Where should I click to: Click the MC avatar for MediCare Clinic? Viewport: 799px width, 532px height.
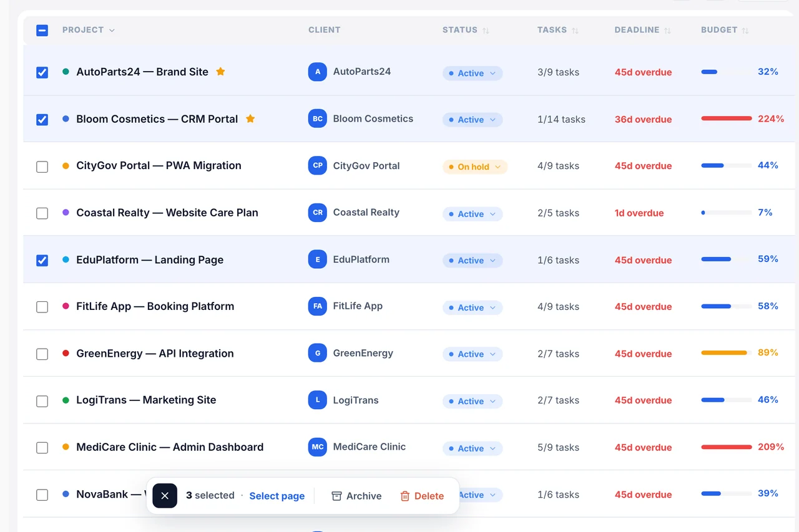(318, 447)
